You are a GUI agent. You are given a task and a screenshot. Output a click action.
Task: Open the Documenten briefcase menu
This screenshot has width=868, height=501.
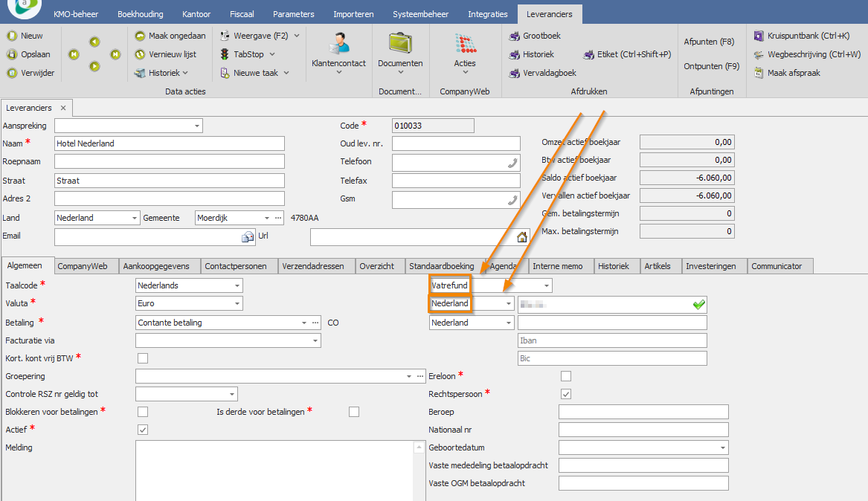click(x=400, y=45)
